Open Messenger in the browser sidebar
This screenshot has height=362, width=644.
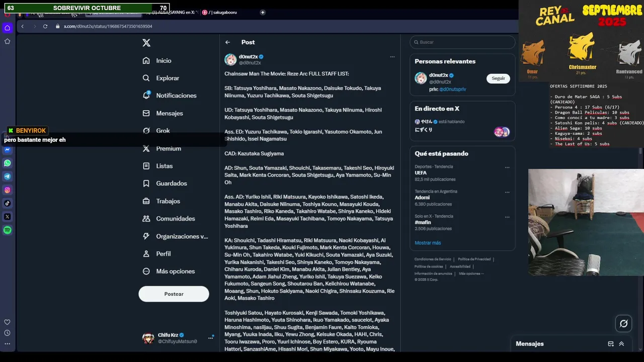click(x=7, y=149)
